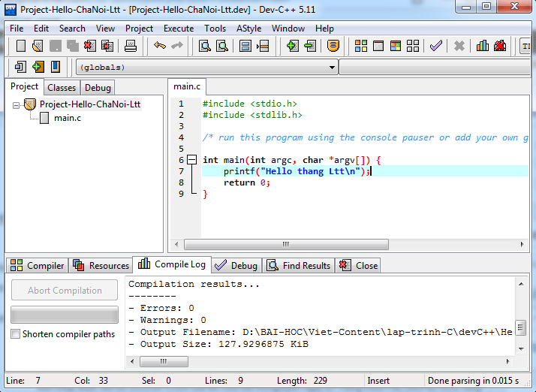536x392 pixels.
Task: Click the Close file toolbar icon
Action: (x=90, y=46)
